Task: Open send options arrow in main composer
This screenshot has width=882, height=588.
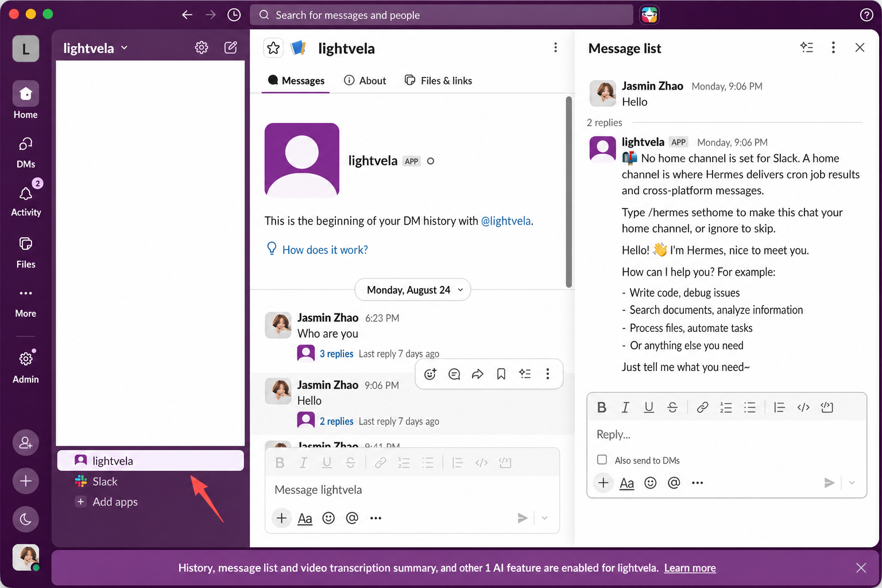Action: click(545, 519)
